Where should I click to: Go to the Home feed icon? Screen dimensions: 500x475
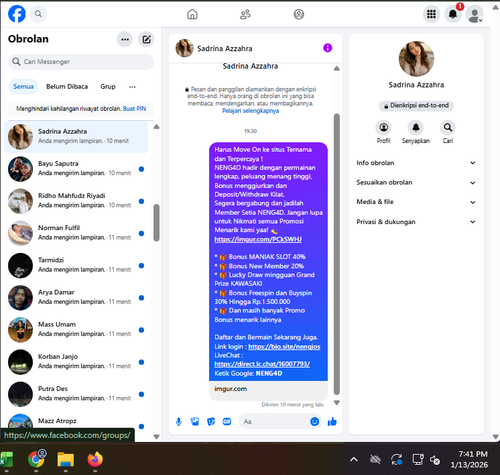click(192, 14)
